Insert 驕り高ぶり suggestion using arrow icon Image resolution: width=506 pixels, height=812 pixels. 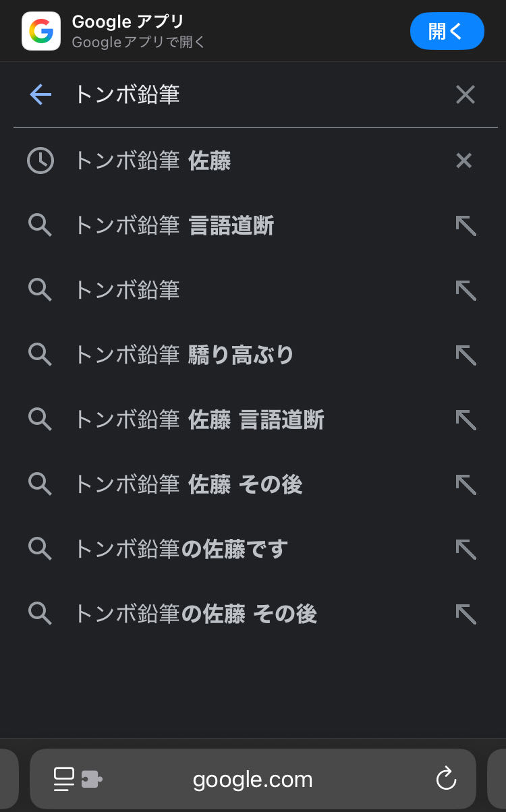pyautogui.click(x=466, y=355)
